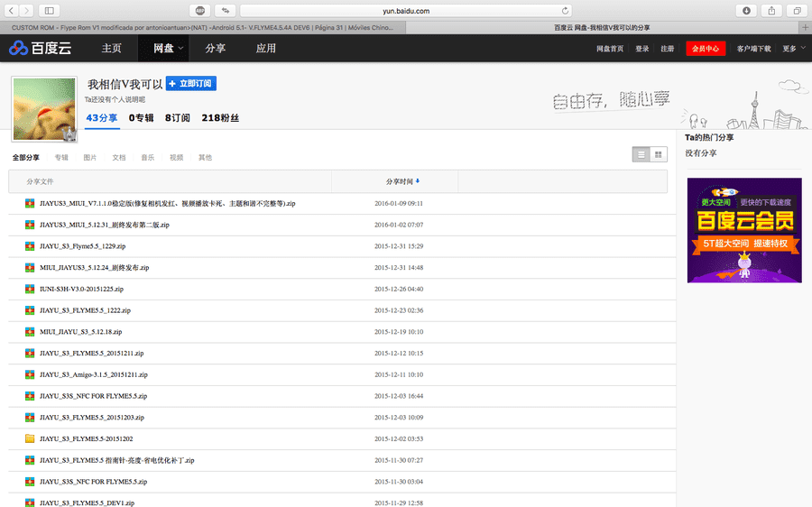This screenshot has width=812, height=507.
Task: Filter shares by 图片
Action: click(x=90, y=158)
